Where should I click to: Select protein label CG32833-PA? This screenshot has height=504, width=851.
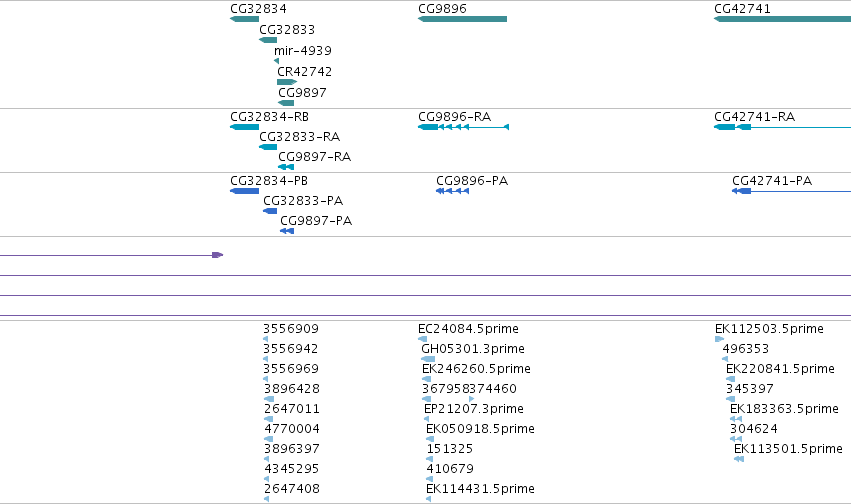303,201
